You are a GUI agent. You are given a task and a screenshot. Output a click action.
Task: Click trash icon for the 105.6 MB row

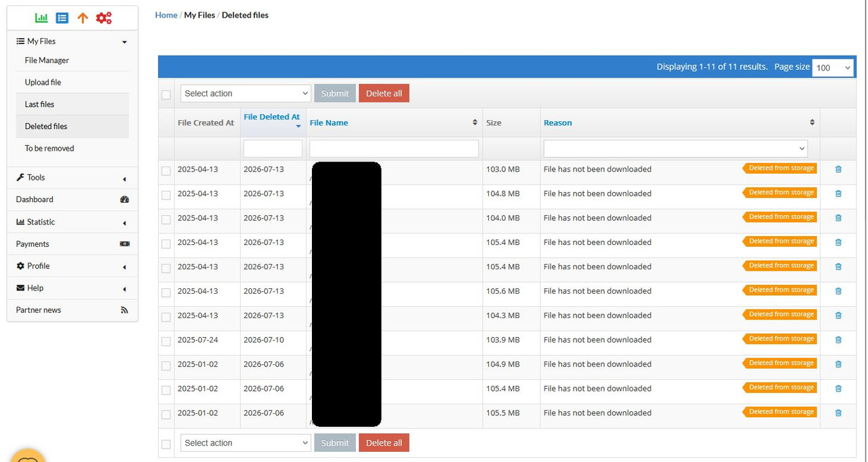[x=838, y=292]
